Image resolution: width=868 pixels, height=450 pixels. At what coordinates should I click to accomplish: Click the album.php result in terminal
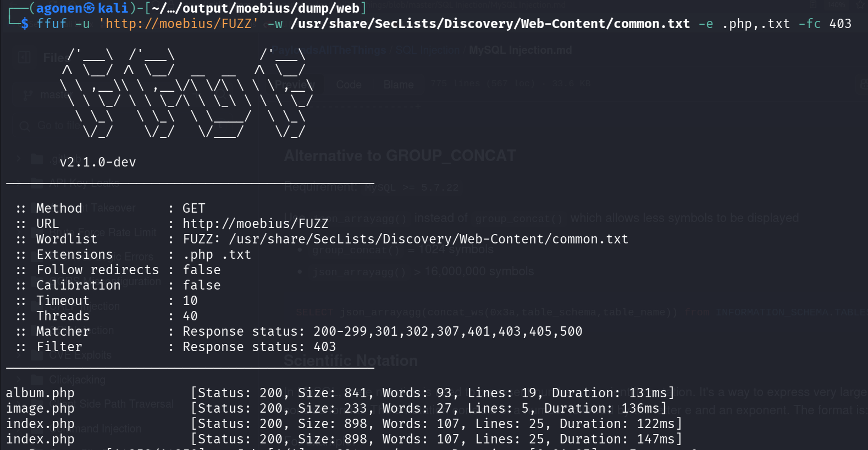tap(40, 393)
